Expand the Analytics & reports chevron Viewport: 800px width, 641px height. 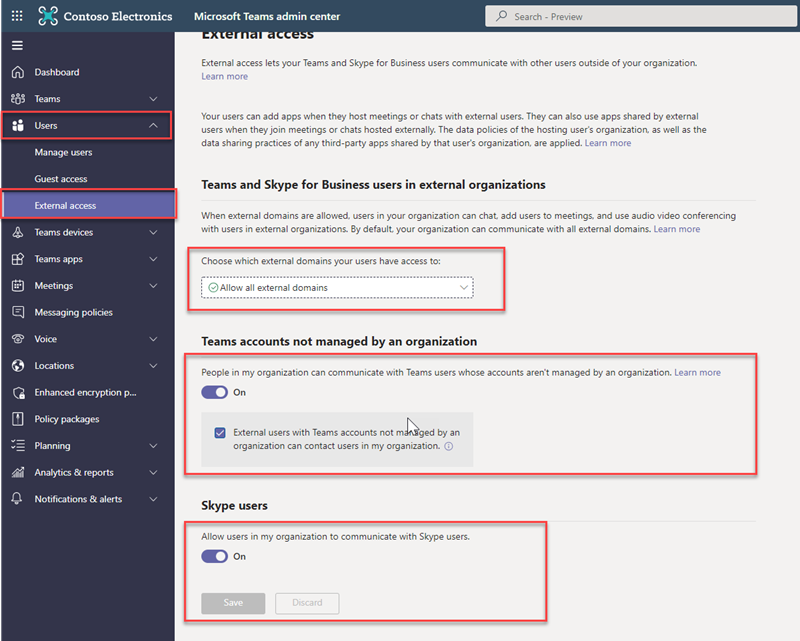[153, 472]
